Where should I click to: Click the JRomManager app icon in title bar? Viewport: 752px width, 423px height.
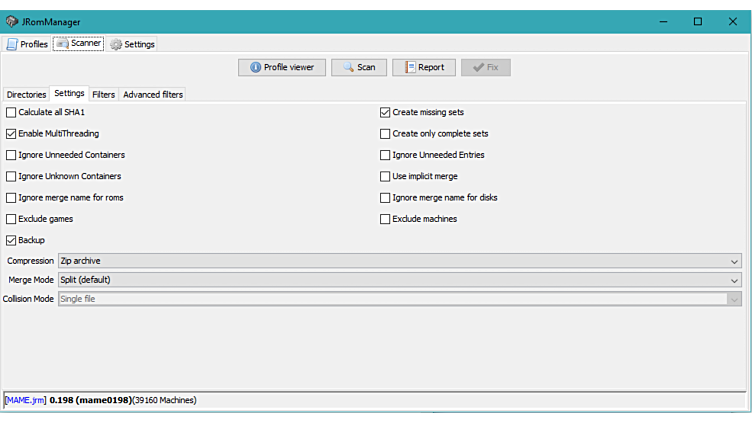12,21
